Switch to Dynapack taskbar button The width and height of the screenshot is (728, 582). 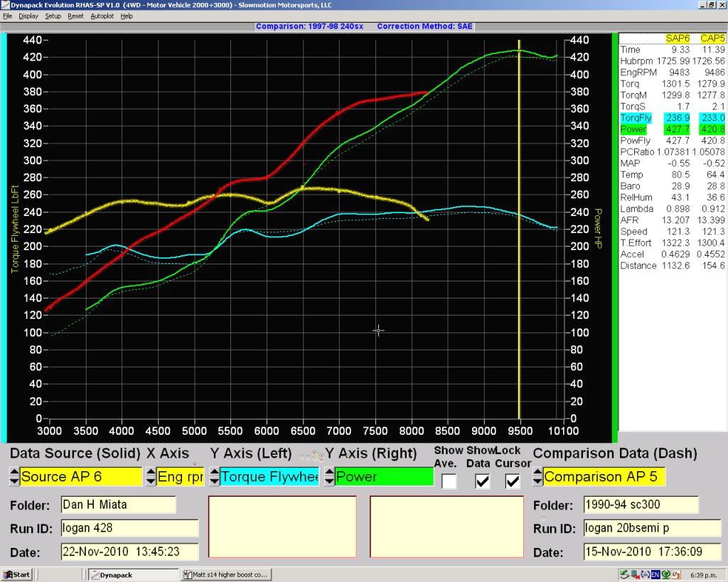click(x=133, y=575)
